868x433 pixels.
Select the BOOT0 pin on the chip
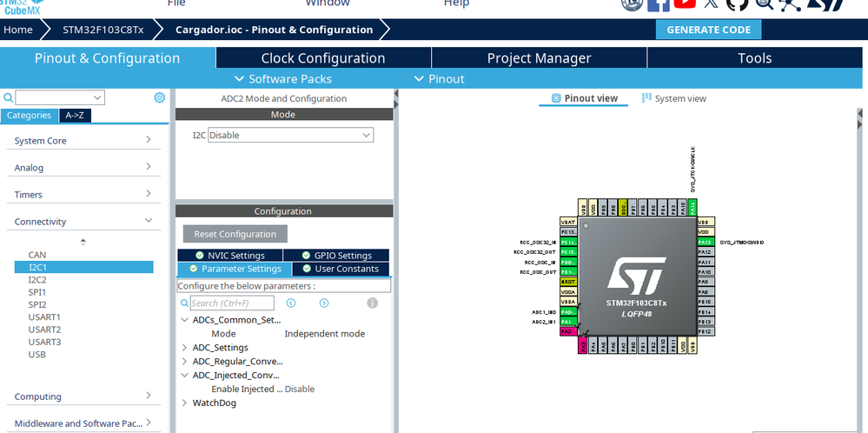pos(623,207)
